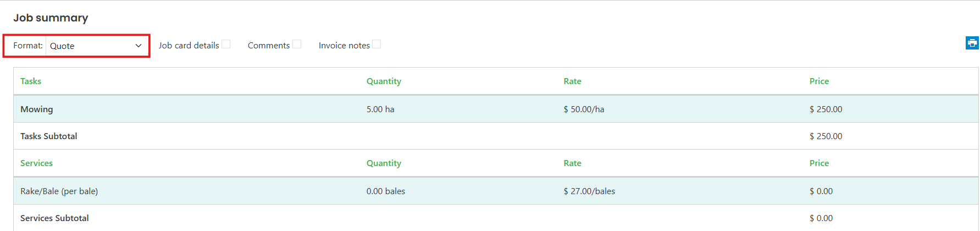Click the Rake/Bale (per bale) service row
The height and width of the screenshot is (231, 980).
[x=496, y=191]
